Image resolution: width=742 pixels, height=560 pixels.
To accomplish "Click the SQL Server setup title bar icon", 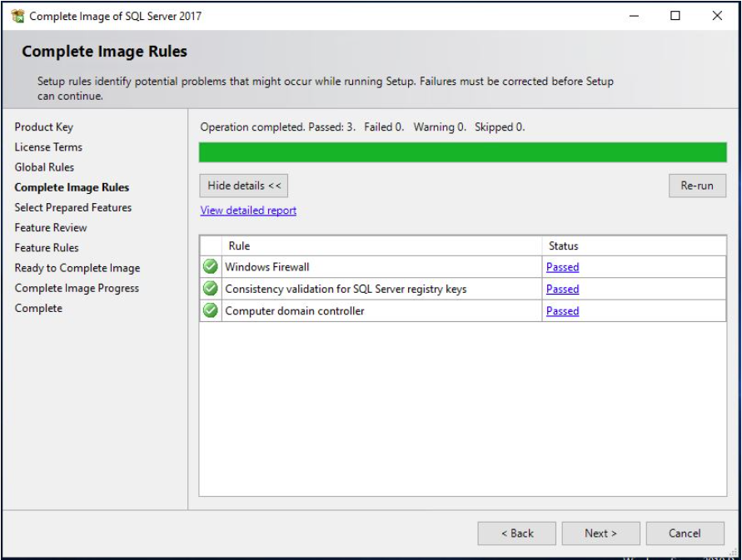I will tap(17, 16).
